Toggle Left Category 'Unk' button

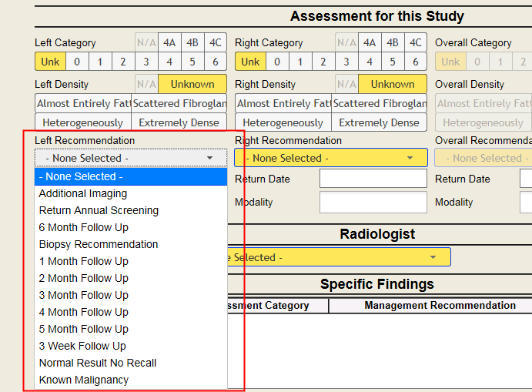pyautogui.click(x=49, y=62)
